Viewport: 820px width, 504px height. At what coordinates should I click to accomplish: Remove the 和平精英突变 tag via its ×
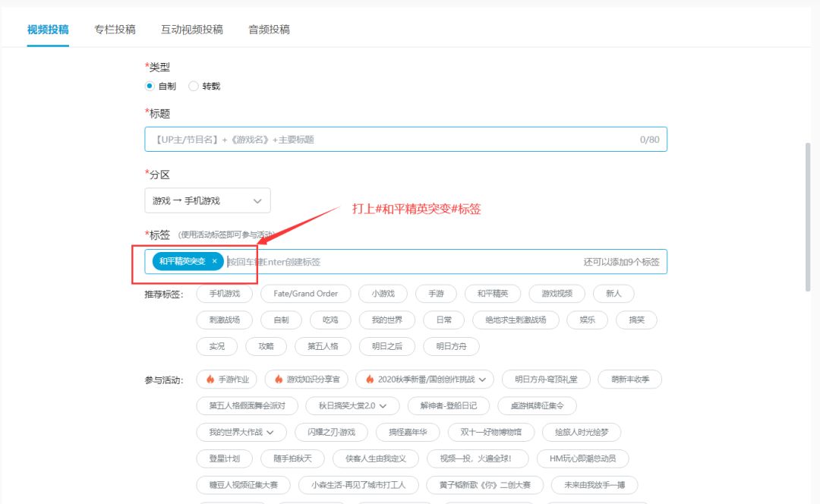(214, 261)
